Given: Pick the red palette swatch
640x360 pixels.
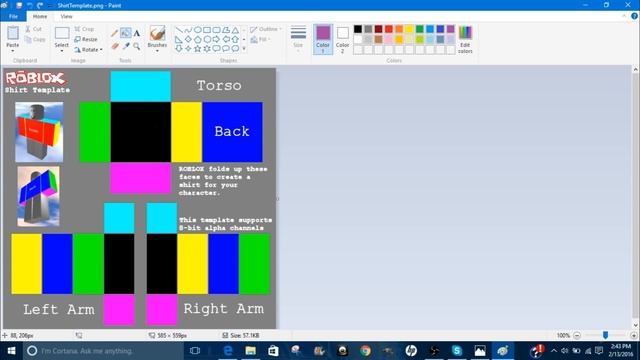Looking at the screenshot, I should click(x=389, y=29).
